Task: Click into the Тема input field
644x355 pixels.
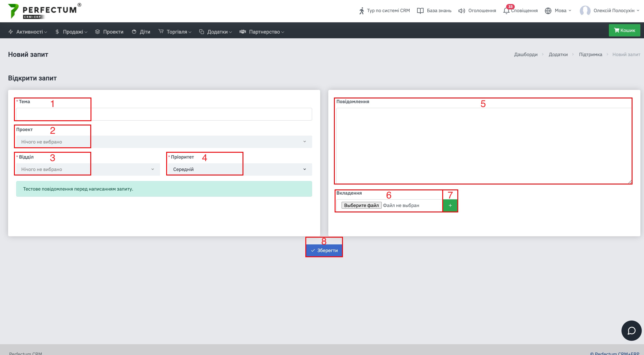Action: [164, 114]
